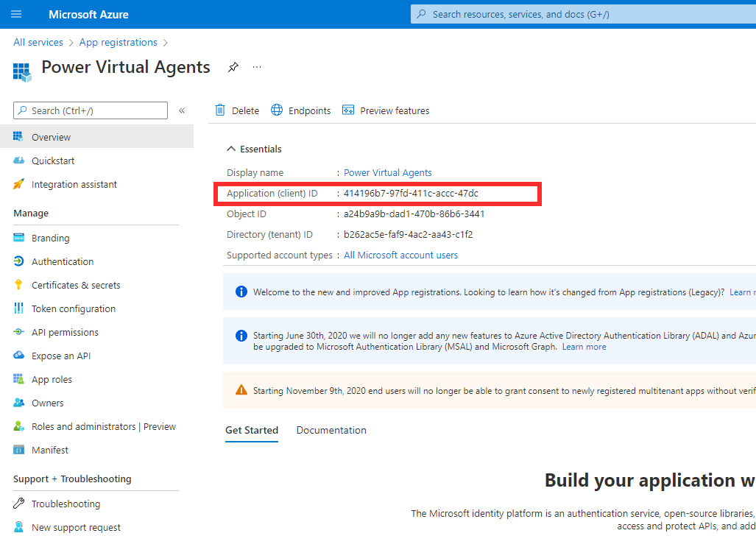The image size is (756, 547).
Task: Click the App roles icon
Action: point(18,378)
